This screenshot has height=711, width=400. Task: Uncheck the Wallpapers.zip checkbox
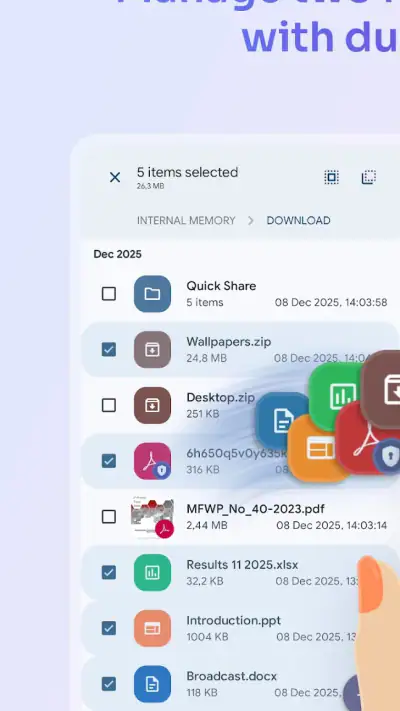pos(109,350)
